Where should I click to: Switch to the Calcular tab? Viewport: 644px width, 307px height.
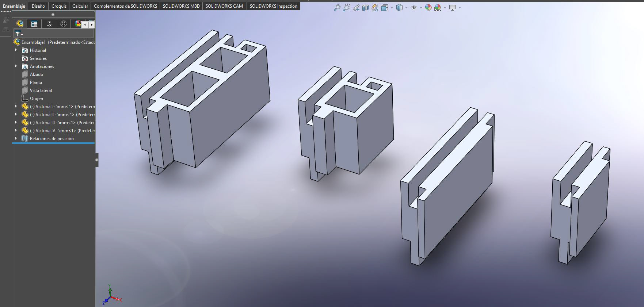coord(80,6)
